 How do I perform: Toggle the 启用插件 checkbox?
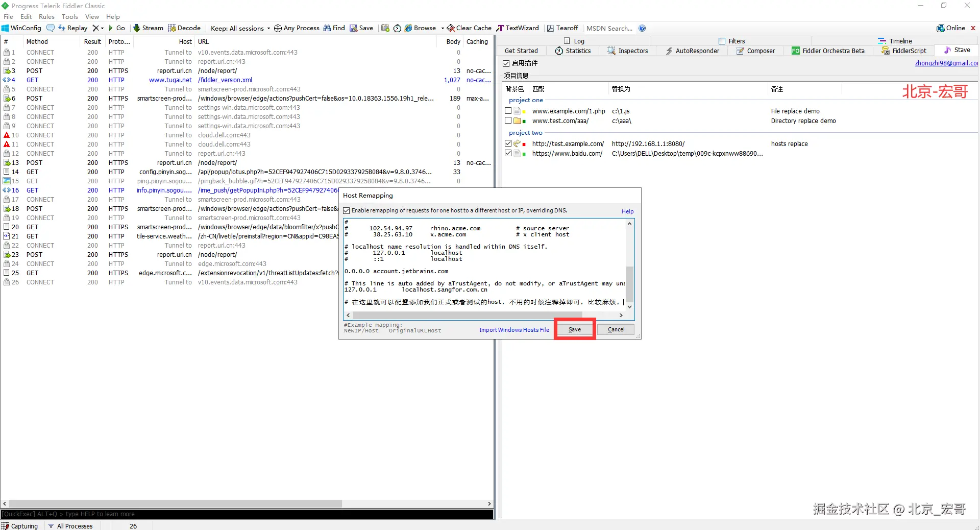pyautogui.click(x=506, y=63)
